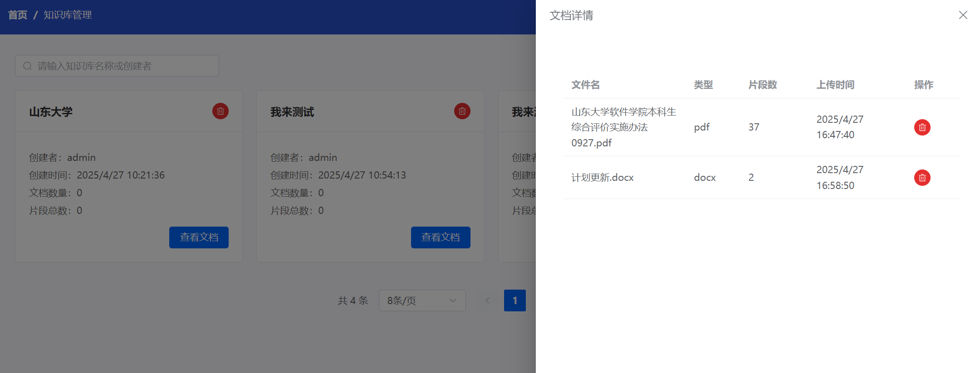Select page 1 in pagination
Screen dimensions: 980x373
[x=515, y=300]
